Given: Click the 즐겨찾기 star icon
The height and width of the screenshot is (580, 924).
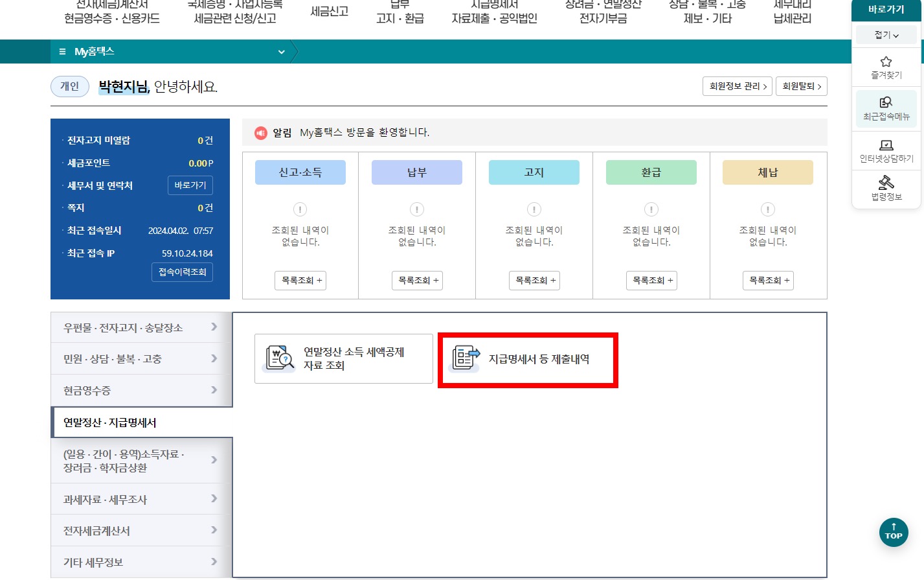Looking at the screenshot, I should click(886, 67).
